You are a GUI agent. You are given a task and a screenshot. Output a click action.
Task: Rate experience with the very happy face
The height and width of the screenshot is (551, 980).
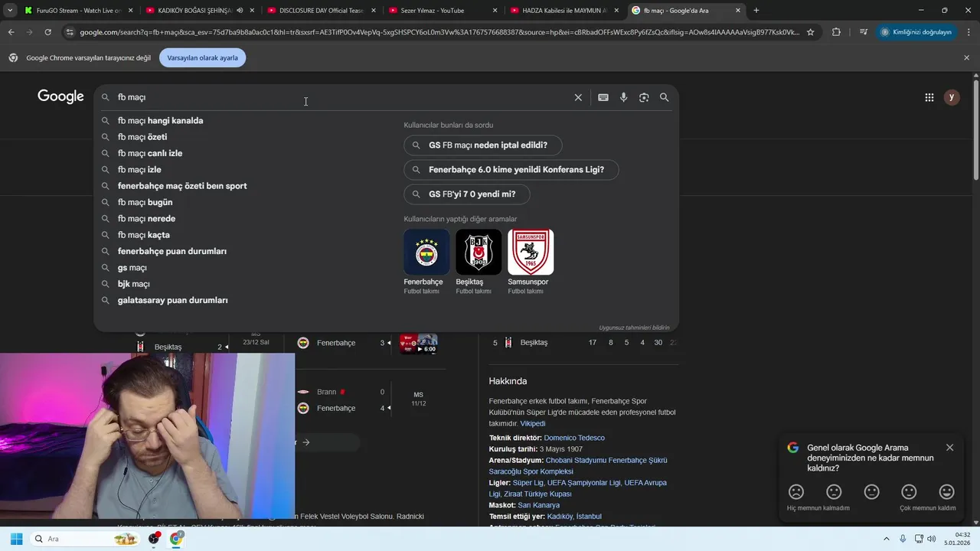click(x=947, y=492)
